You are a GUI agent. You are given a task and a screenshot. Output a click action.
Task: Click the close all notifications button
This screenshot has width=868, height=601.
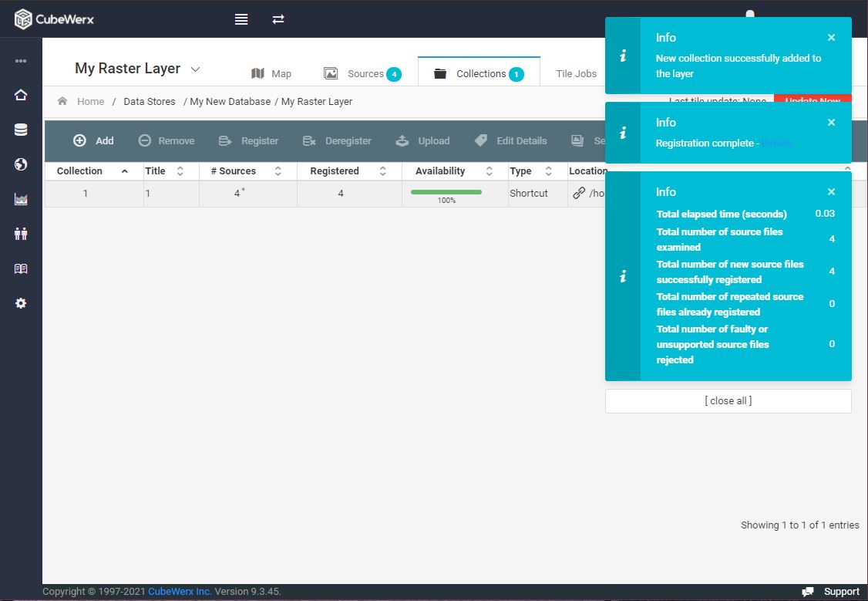point(728,401)
